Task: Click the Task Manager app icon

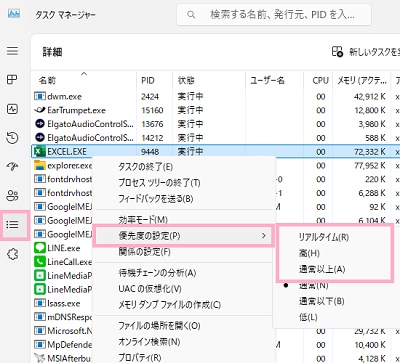Action: tap(14, 14)
